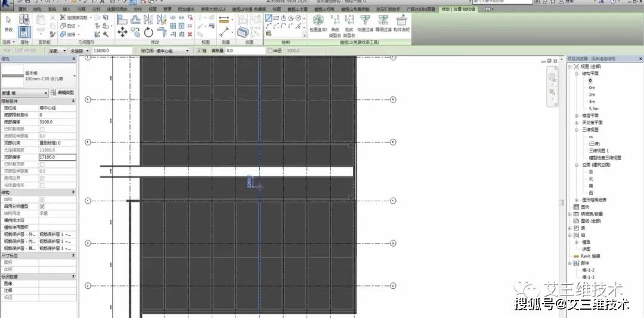644x318 pixels.
Task: Toggle the 半径 radius checkbox
Action: 270,51
